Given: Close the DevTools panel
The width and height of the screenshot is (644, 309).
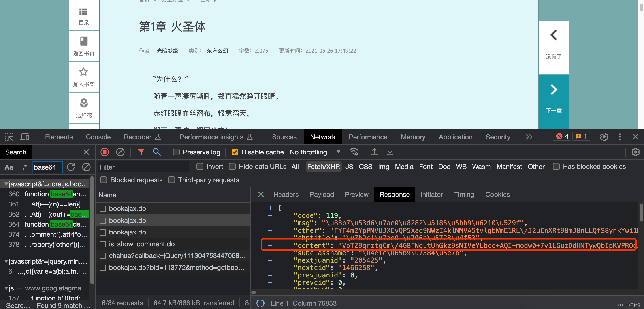Looking at the screenshot, I should (x=635, y=137).
